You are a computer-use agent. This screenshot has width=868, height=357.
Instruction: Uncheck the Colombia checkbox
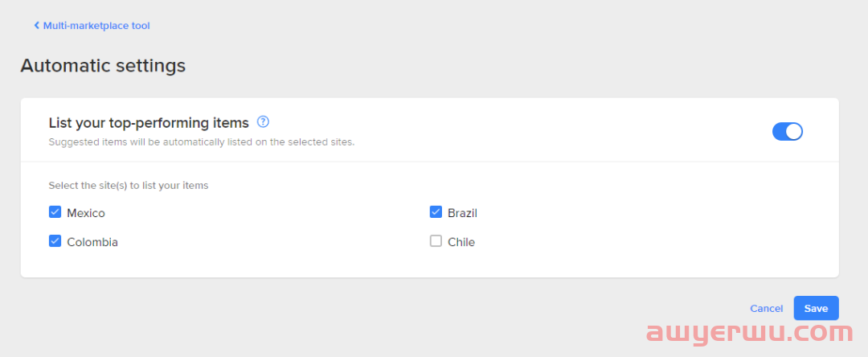[55, 241]
